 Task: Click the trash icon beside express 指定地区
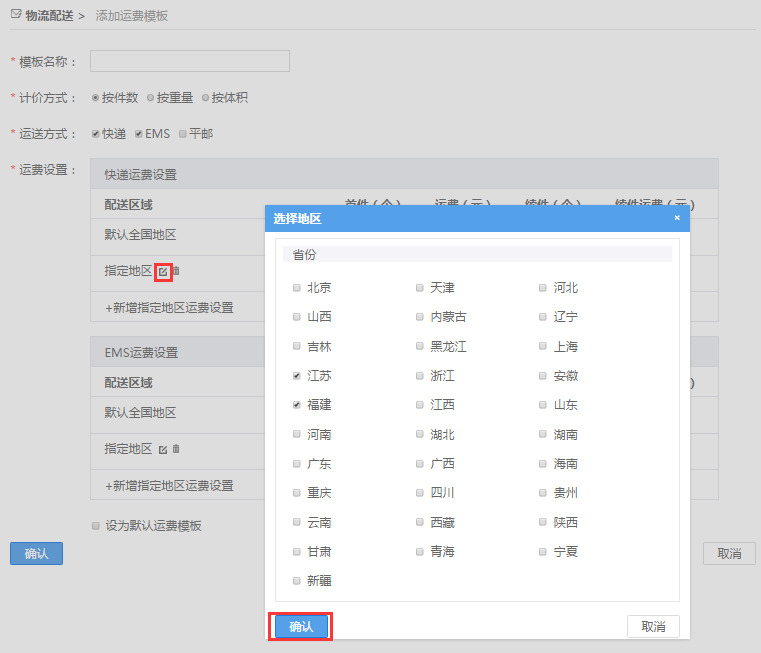(176, 271)
